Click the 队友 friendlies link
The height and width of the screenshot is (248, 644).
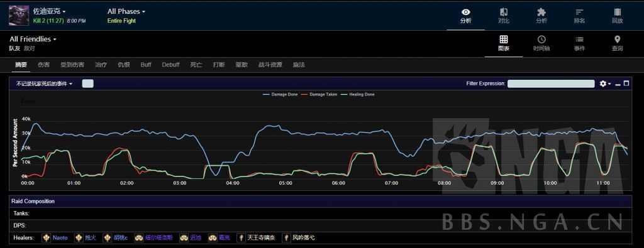pyautogui.click(x=15, y=48)
